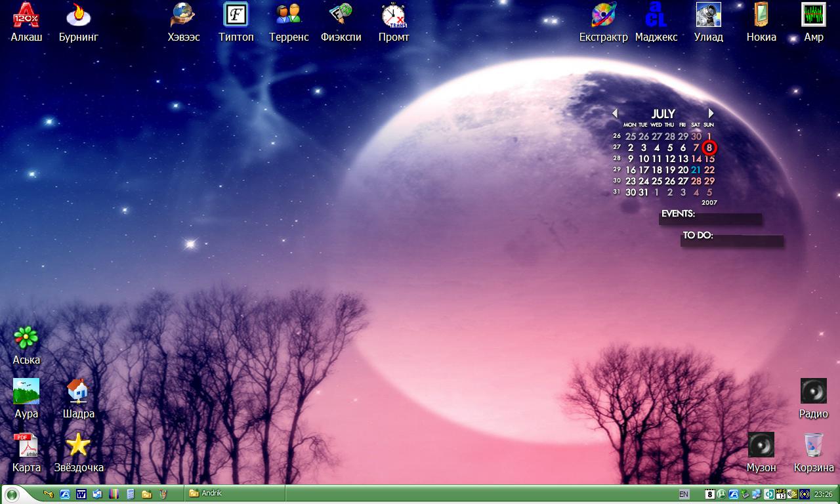Click the JULY month title
Screen dimensions: 840x504
(663, 114)
